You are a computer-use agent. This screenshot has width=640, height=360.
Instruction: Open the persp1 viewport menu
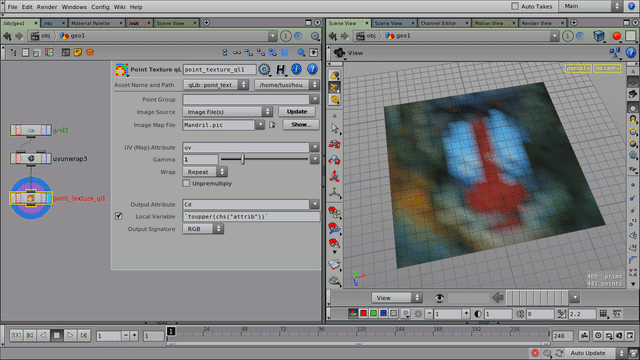tap(578, 68)
